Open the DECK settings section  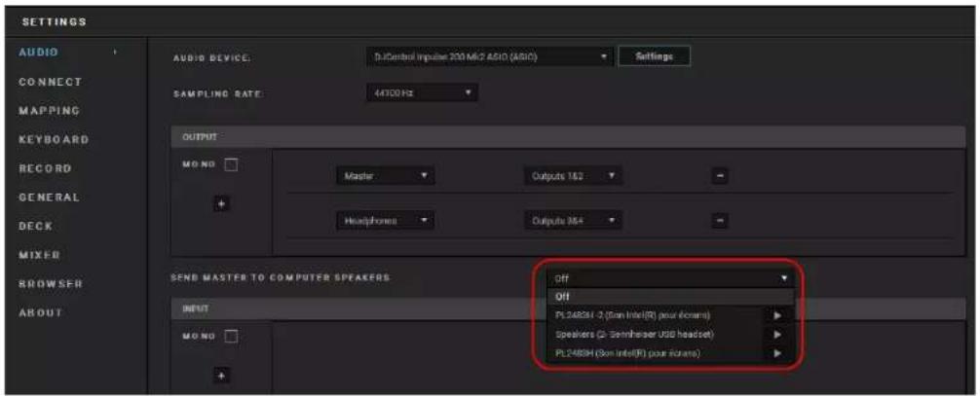(36, 226)
